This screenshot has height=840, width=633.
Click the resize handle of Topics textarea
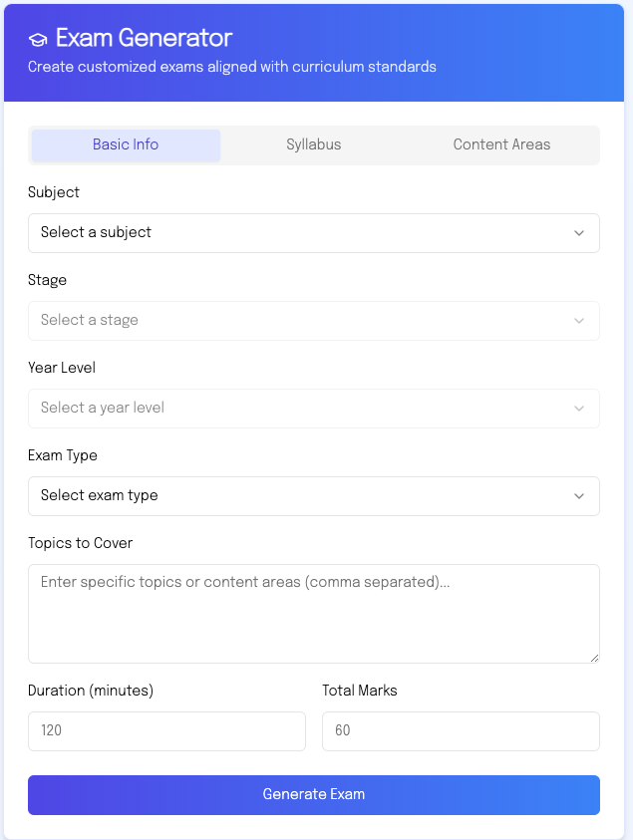(594, 658)
